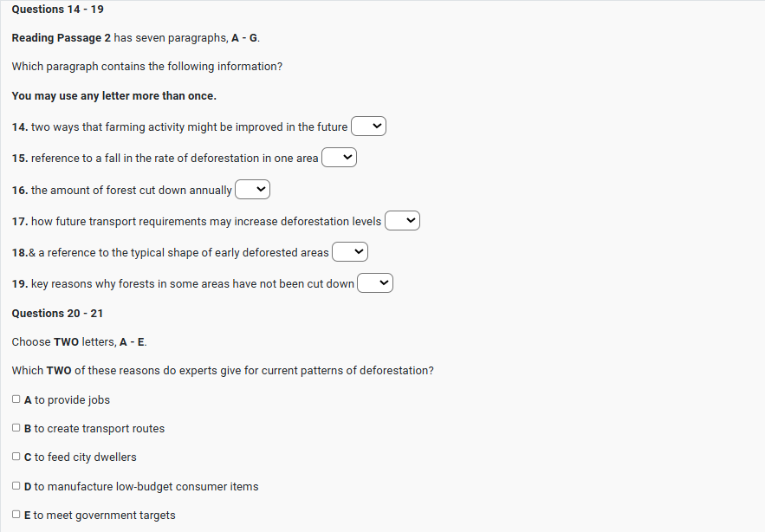Screen dimensions: 765x532
Task: Click the 'to create transport routes' label
Action: pos(99,429)
